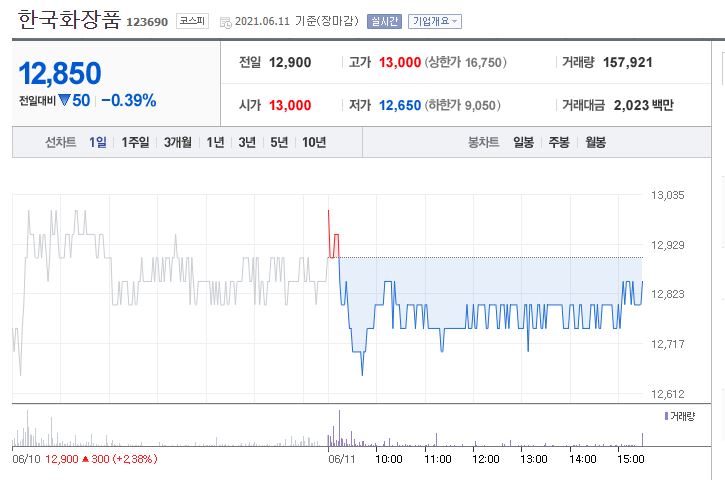This screenshot has width=725, height=480.
Task: Show the 일봉 candlestick chart
Action: 523,142
